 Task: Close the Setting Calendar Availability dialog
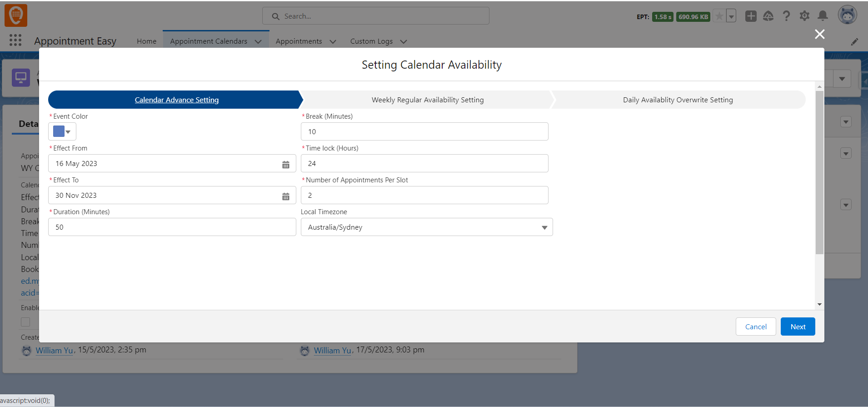point(819,34)
